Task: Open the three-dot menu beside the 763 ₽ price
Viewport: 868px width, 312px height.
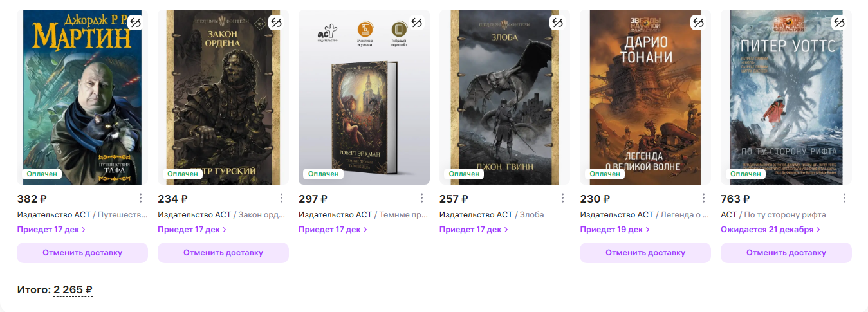Action: pos(844,198)
